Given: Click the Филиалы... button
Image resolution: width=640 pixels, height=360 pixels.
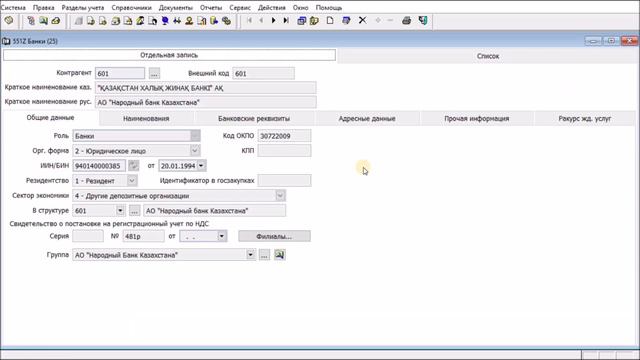Looking at the screenshot, I should 274,236.
